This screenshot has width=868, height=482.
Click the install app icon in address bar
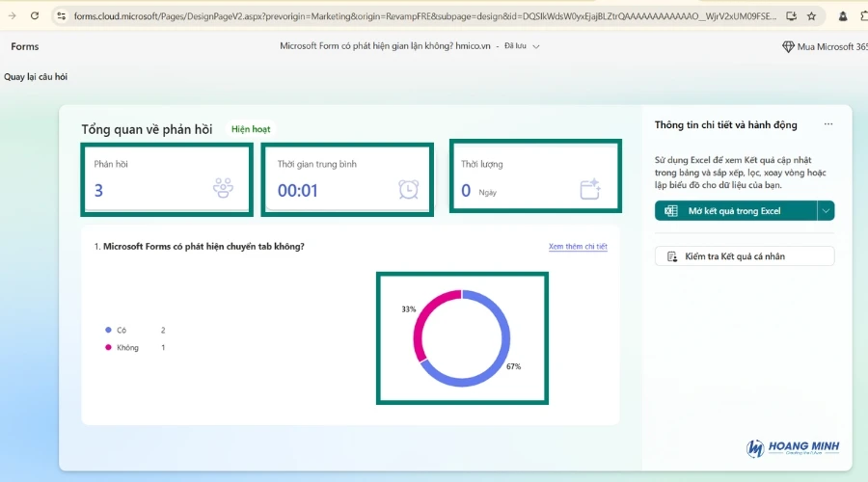[791, 16]
